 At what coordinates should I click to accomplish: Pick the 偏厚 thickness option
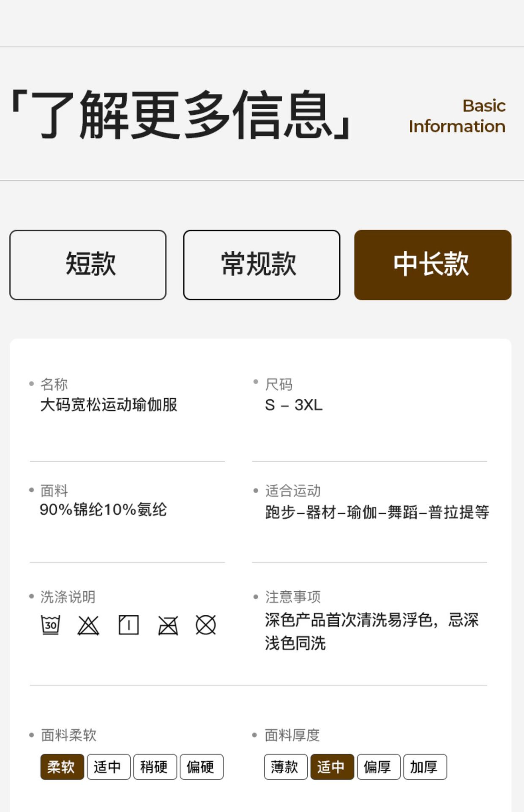(x=379, y=766)
